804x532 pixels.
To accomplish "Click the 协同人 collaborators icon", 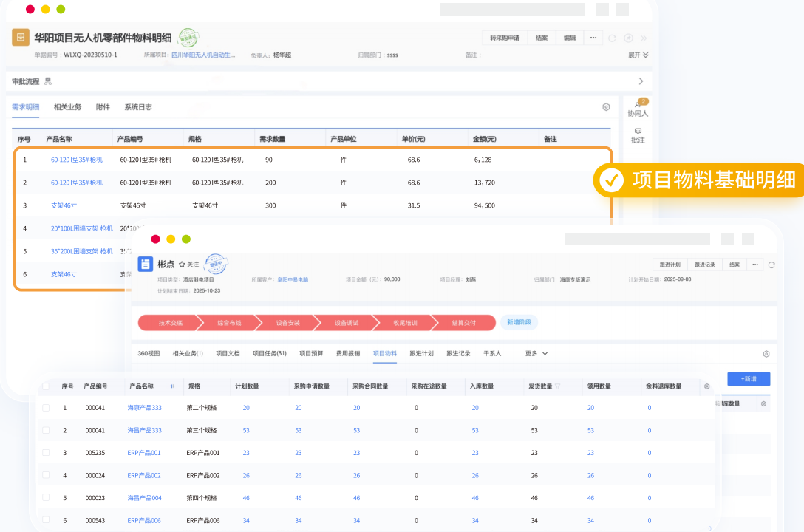I will 638,108.
